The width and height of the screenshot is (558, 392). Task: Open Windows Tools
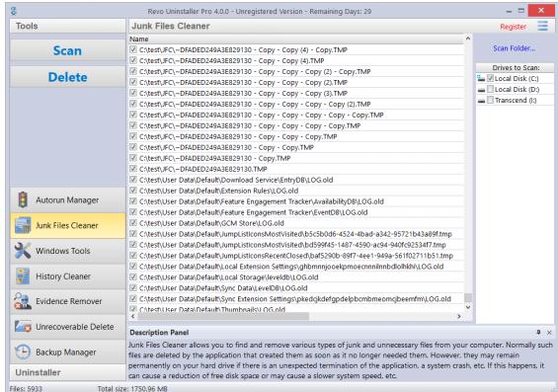coord(67,251)
